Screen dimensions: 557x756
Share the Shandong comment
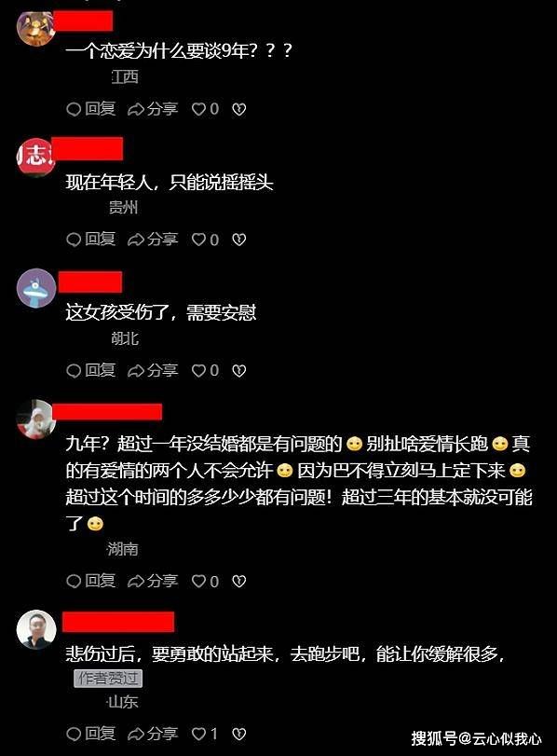click(152, 735)
